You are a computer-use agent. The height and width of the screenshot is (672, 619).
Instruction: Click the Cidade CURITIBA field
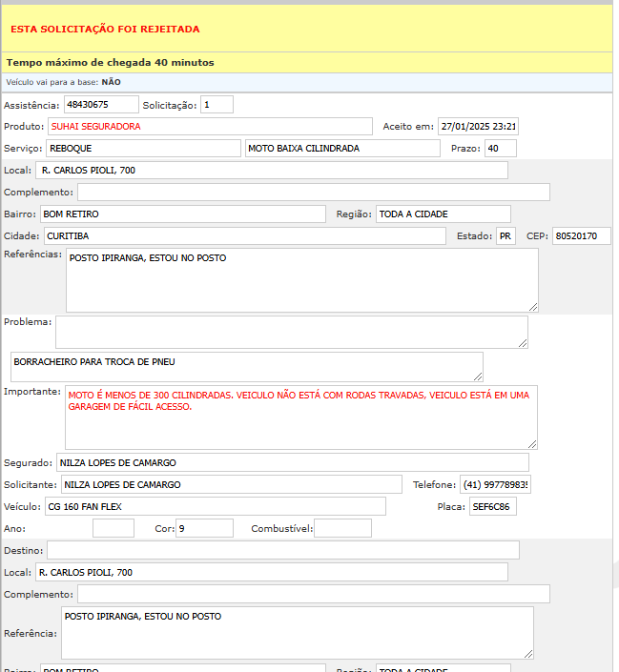pyautogui.click(x=243, y=235)
